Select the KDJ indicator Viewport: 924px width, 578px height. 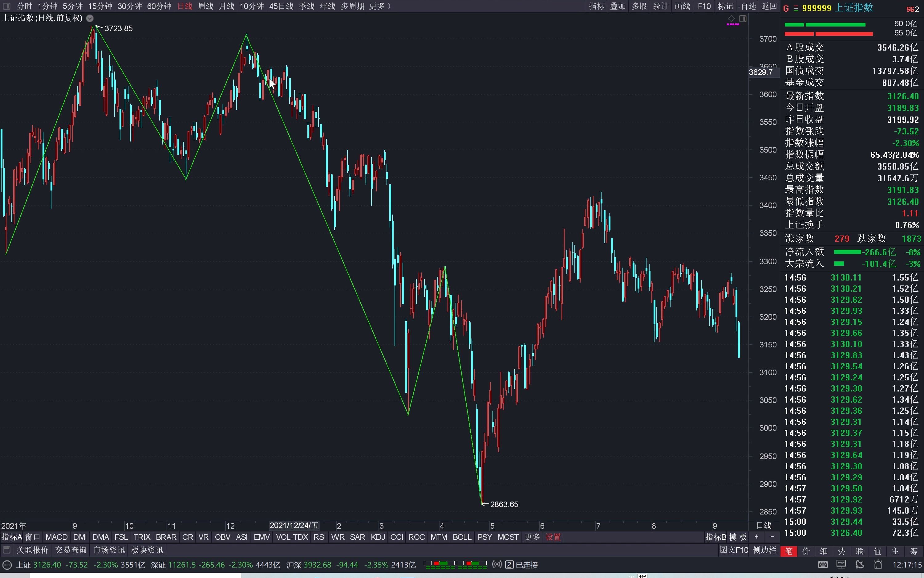378,537
